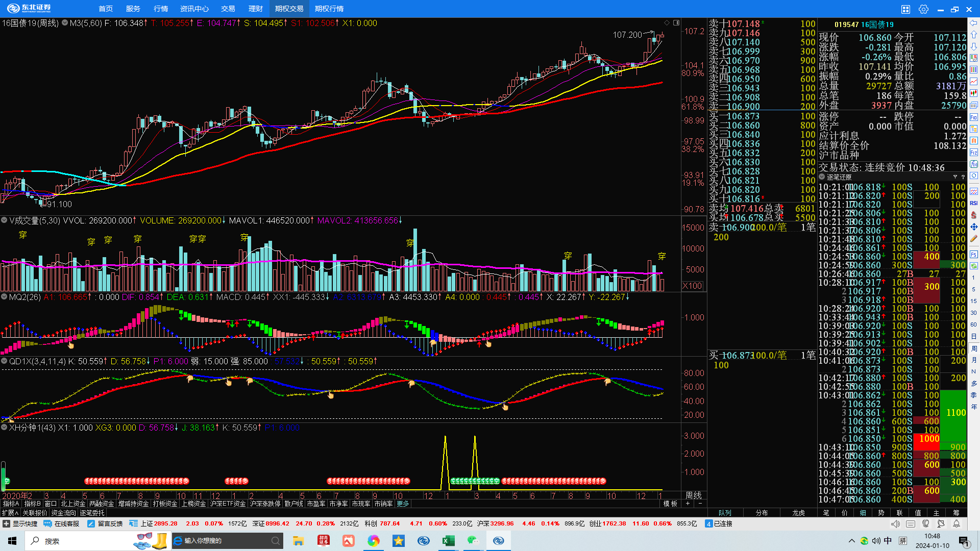980x551 pixels.
Task: Toggle the V成交量 indicator circle marker
Action: [x=4, y=220]
